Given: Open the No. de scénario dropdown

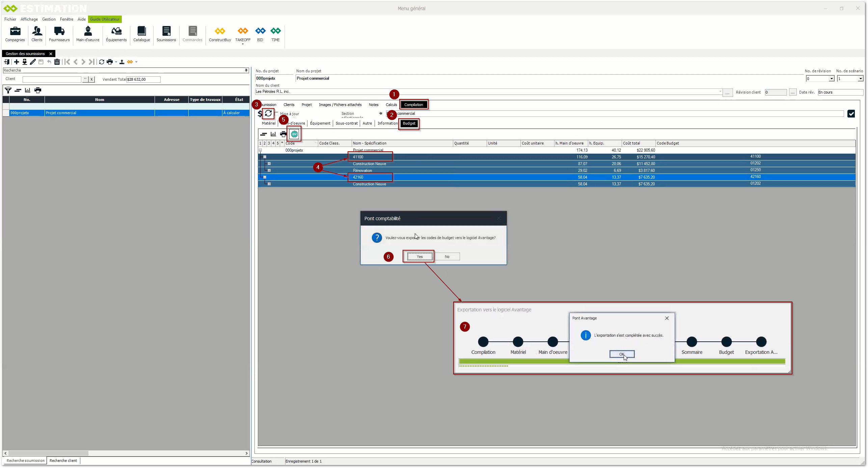Looking at the screenshot, I should pos(860,79).
